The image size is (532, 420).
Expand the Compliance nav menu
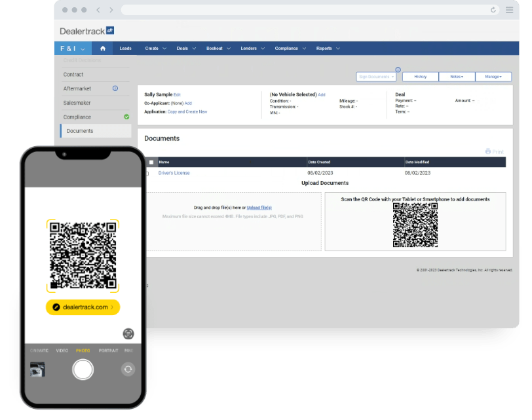(290, 48)
